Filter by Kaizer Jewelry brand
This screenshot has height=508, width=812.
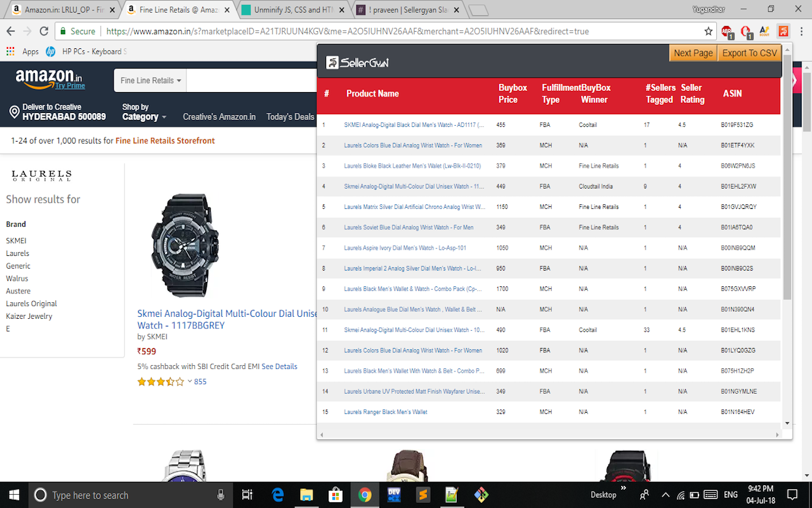click(x=29, y=316)
